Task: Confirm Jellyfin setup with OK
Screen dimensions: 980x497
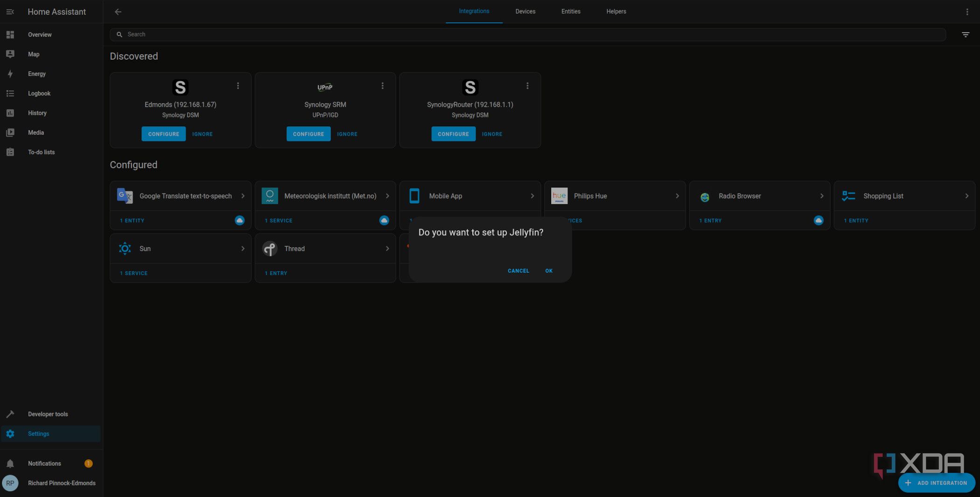Action: coord(549,270)
